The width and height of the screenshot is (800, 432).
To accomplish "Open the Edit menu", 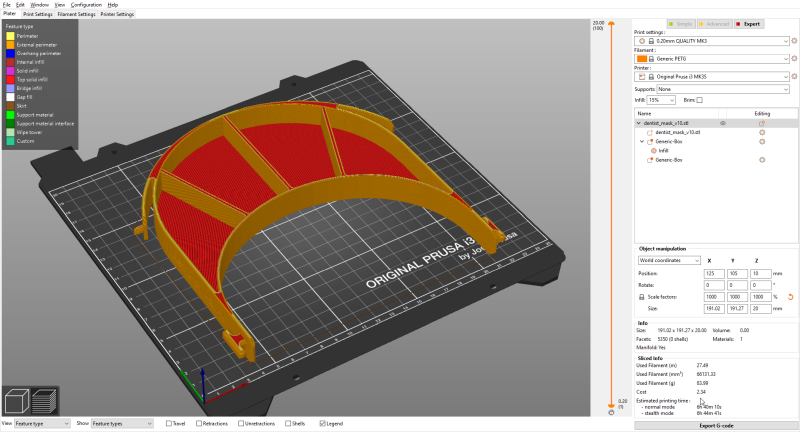I will coord(20,5).
